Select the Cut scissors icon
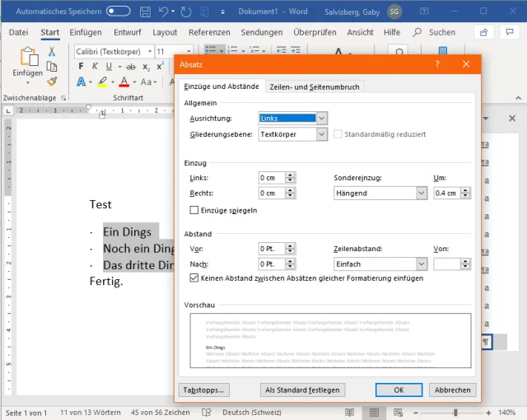527x420 pixels. pyautogui.click(x=52, y=51)
